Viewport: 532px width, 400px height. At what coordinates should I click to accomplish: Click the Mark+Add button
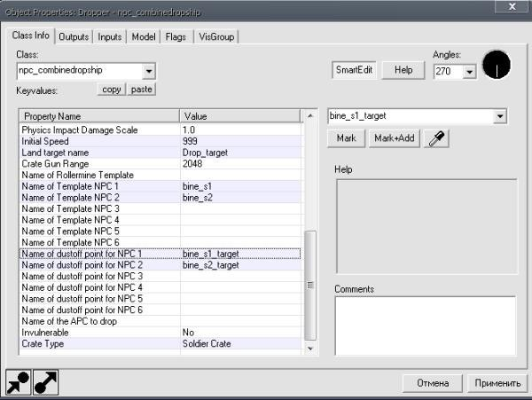[x=395, y=138]
